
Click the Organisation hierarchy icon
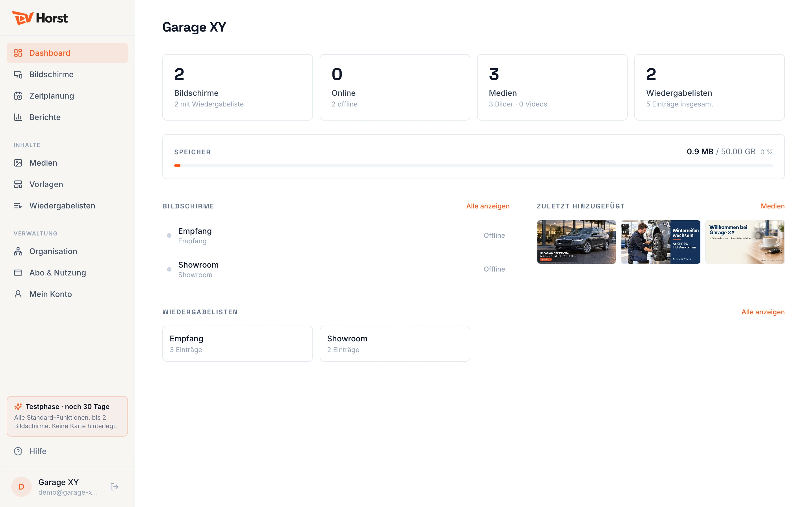coord(18,251)
